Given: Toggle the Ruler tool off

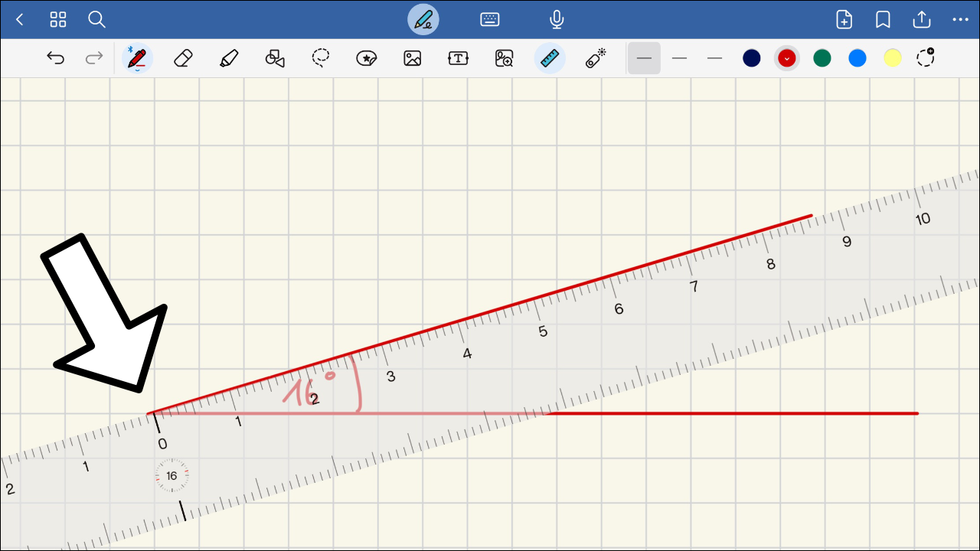Looking at the screenshot, I should [550, 58].
